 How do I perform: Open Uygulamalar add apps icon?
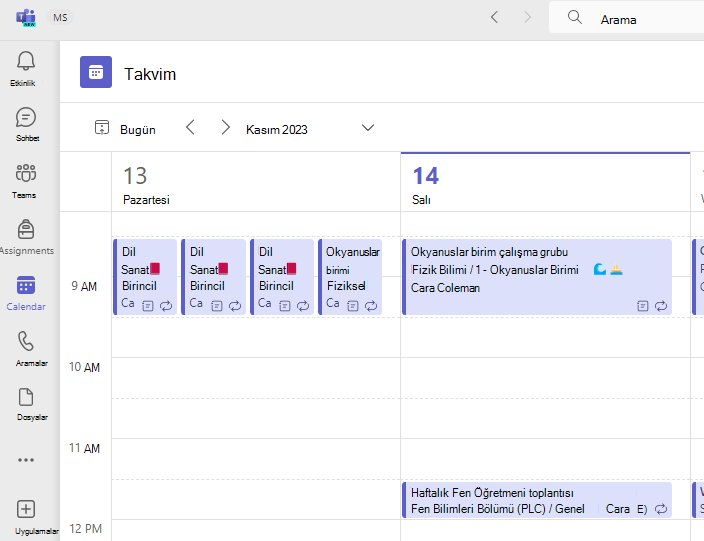[x=26, y=509]
